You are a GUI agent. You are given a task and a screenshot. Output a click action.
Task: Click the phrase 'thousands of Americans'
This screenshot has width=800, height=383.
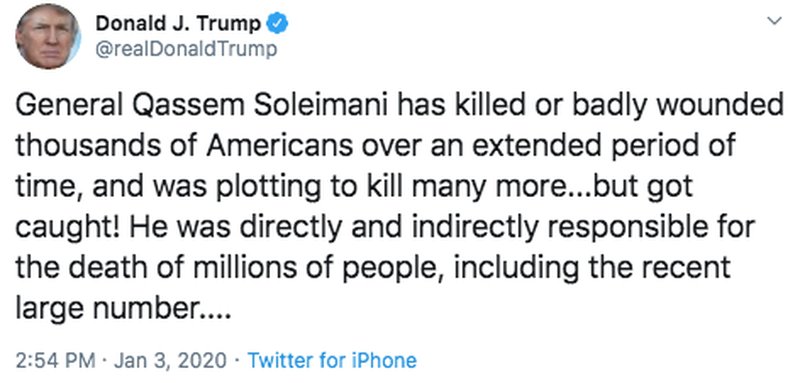[184, 146]
